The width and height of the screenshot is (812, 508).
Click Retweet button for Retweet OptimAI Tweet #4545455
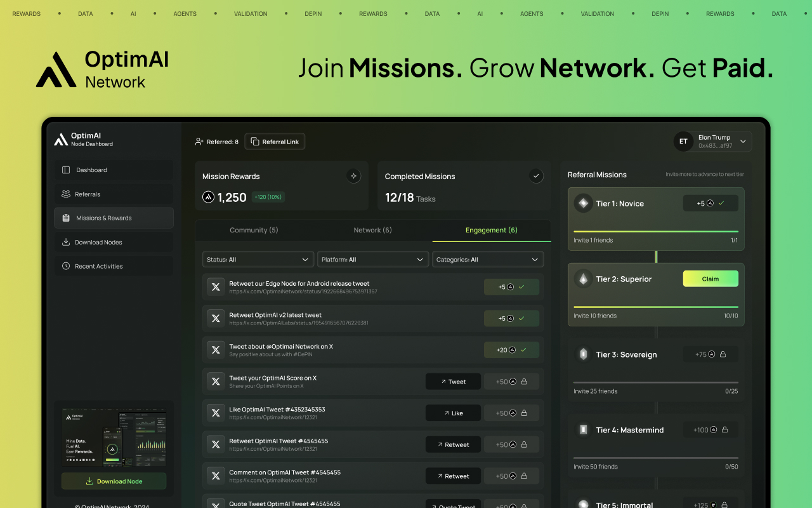453,444
